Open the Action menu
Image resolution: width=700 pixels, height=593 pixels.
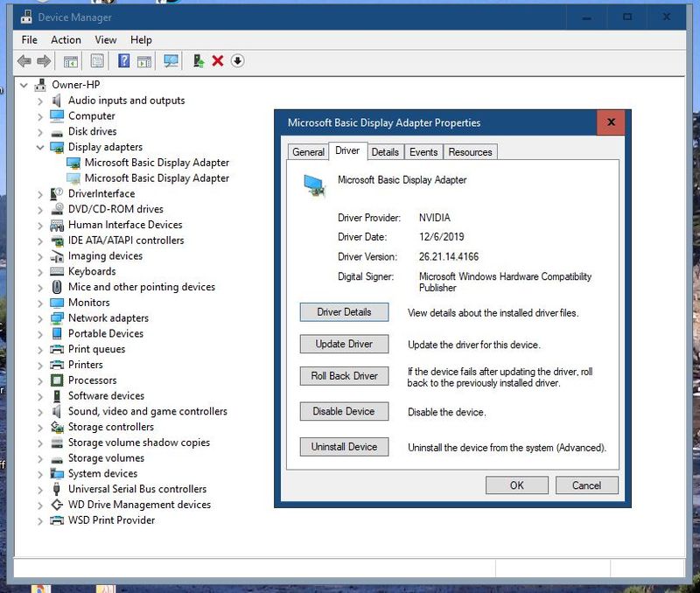tap(66, 39)
